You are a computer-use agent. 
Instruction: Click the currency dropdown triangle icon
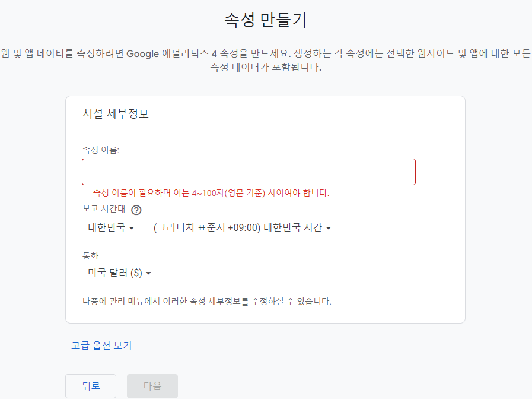point(149,273)
